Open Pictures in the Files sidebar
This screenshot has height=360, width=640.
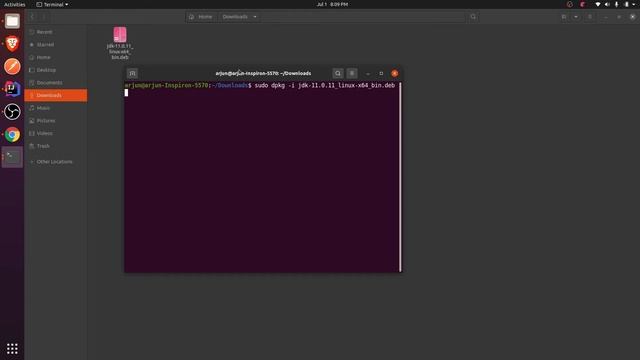(x=56, y=120)
